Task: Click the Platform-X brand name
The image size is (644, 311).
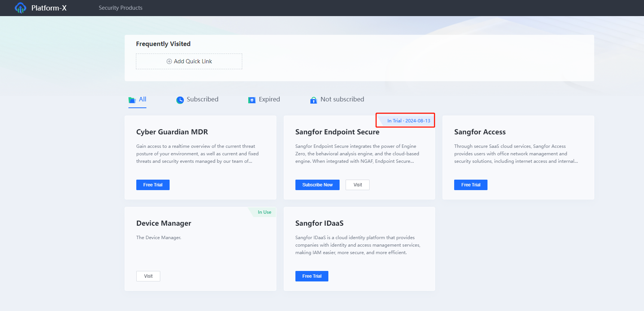Action: 49,8
